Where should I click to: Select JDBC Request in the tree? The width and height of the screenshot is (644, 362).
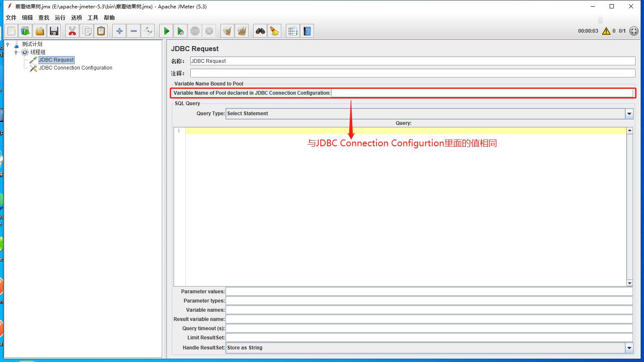(x=56, y=60)
